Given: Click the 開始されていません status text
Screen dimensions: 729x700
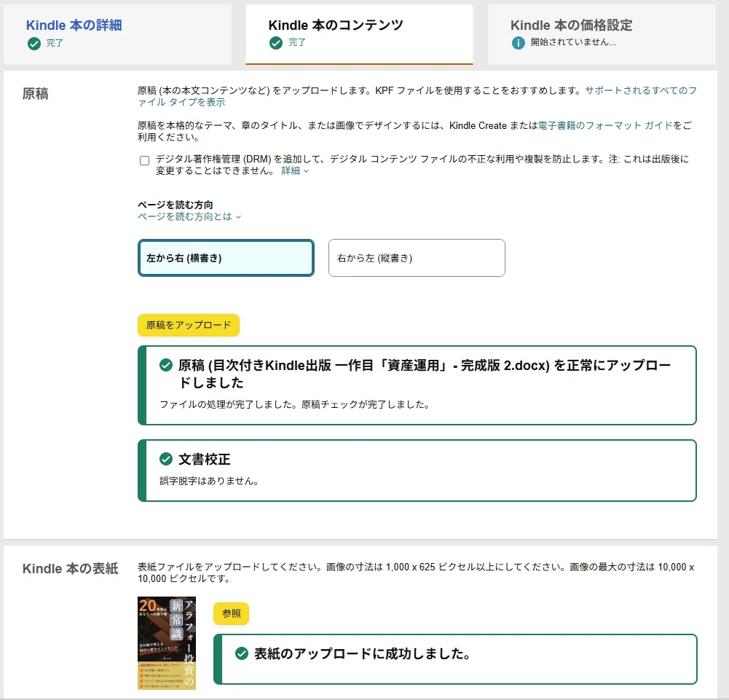Looking at the screenshot, I should click(573, 42).
